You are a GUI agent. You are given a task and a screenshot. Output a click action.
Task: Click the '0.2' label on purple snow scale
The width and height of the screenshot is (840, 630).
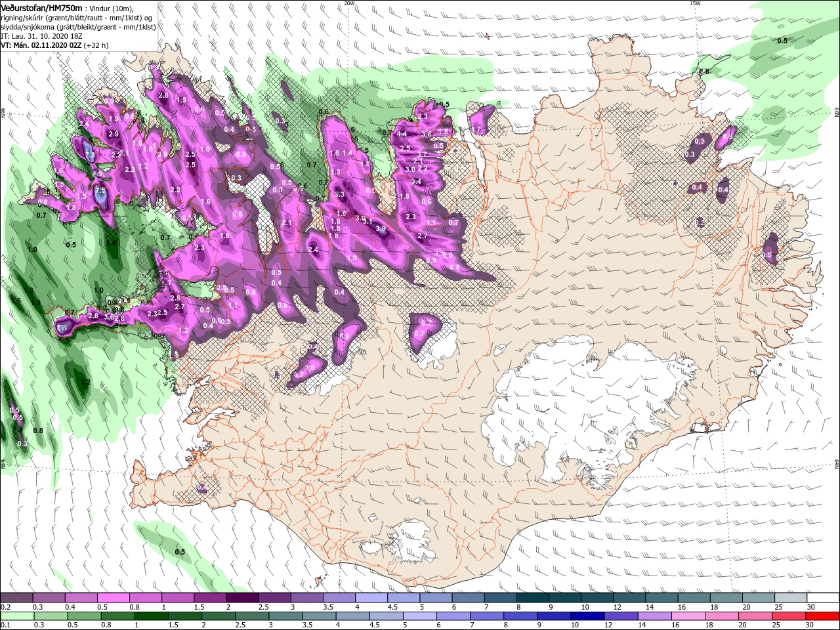tap(6, 608)
